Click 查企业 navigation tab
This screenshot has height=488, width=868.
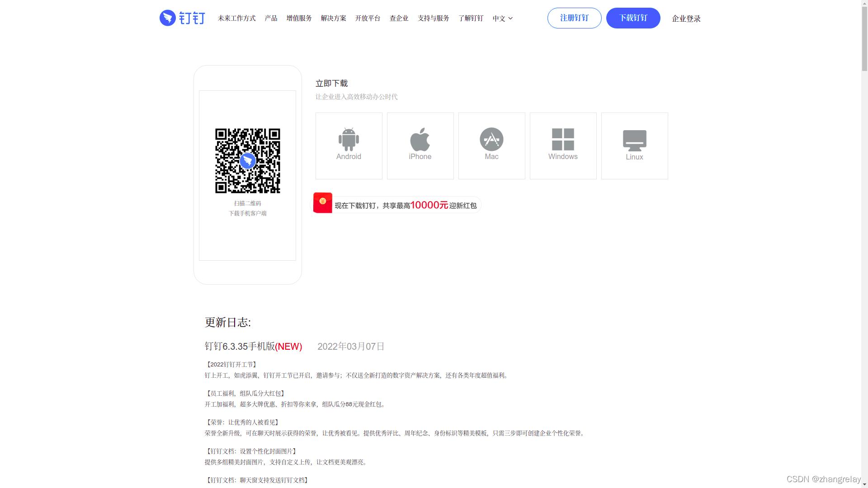(x=399, y=18)
